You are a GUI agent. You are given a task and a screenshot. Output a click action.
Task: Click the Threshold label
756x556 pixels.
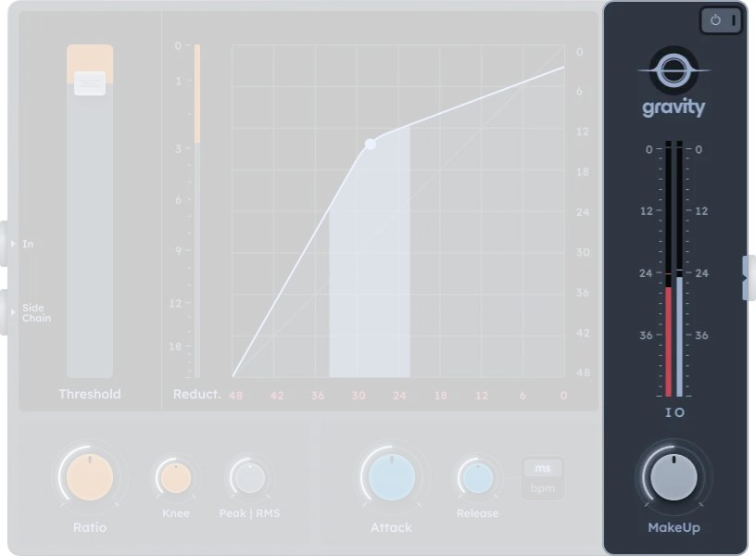coord(90,394)
